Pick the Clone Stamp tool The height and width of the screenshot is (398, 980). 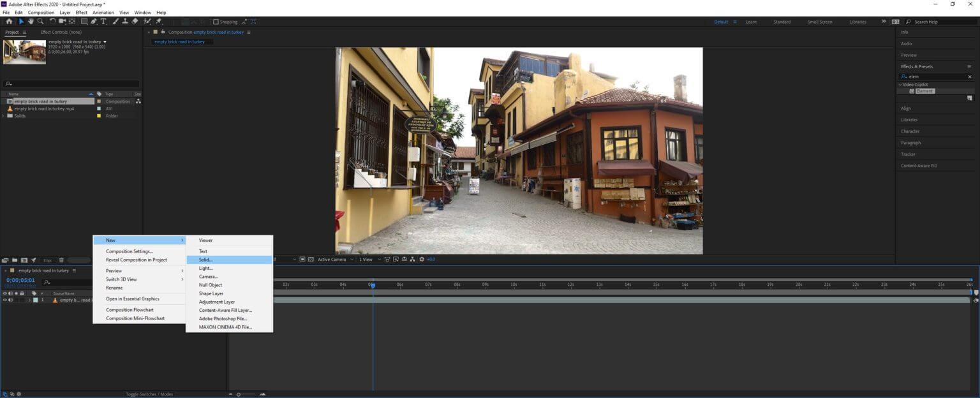tap(125, 21)
